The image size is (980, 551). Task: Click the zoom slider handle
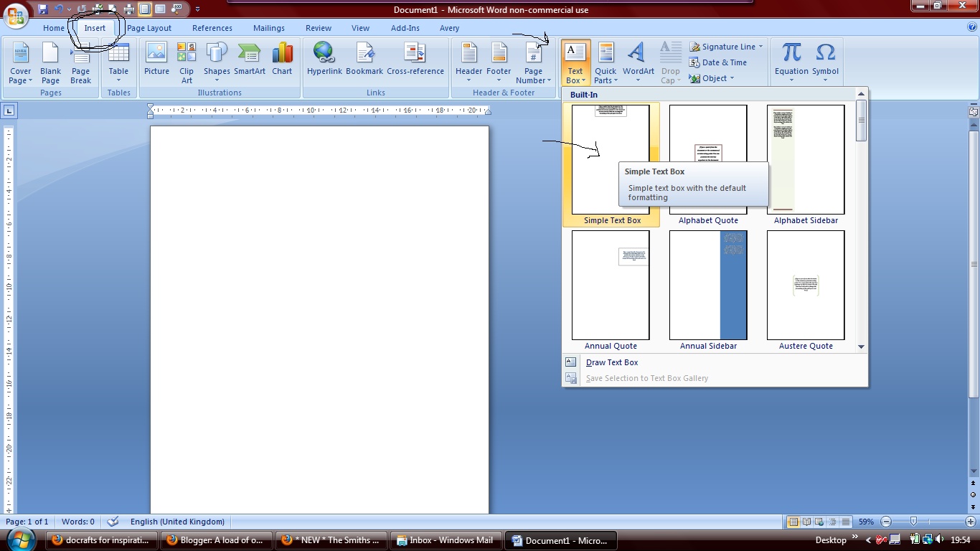913,522
